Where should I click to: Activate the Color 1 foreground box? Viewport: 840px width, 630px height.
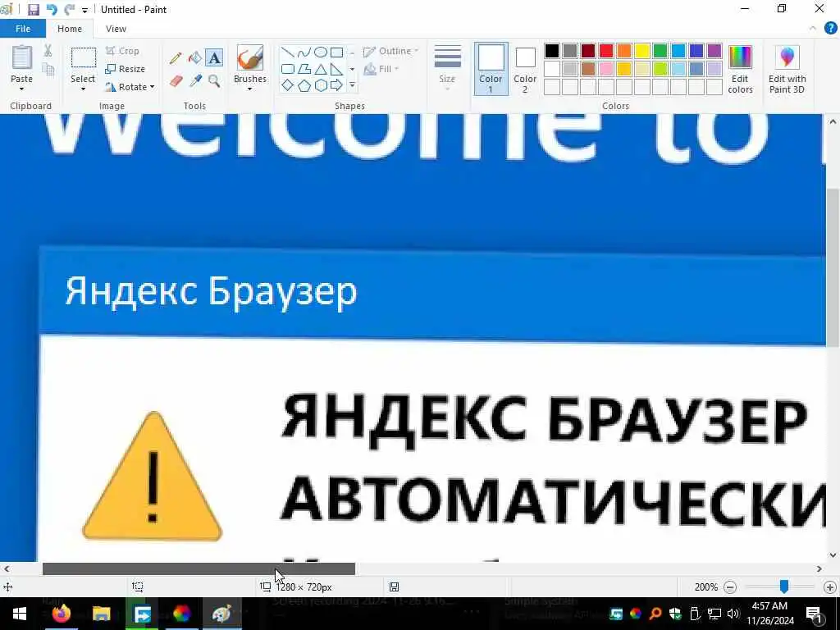pos(491,69)
